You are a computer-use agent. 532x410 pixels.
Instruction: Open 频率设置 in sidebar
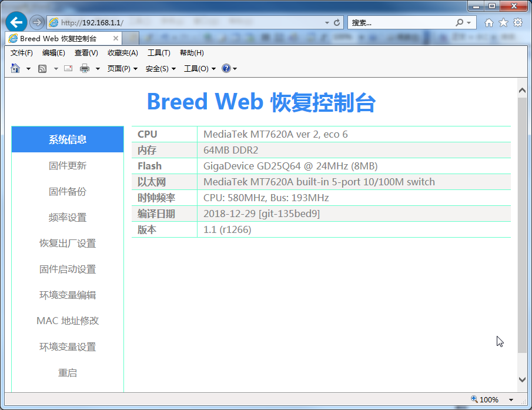coord(68,217)
